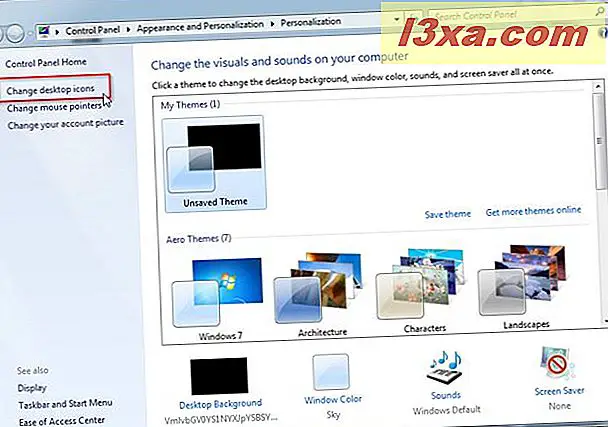Screen dimensions: 608x427
Task: Click the Screen Saver icon
Action: click(x=558, y=365)
